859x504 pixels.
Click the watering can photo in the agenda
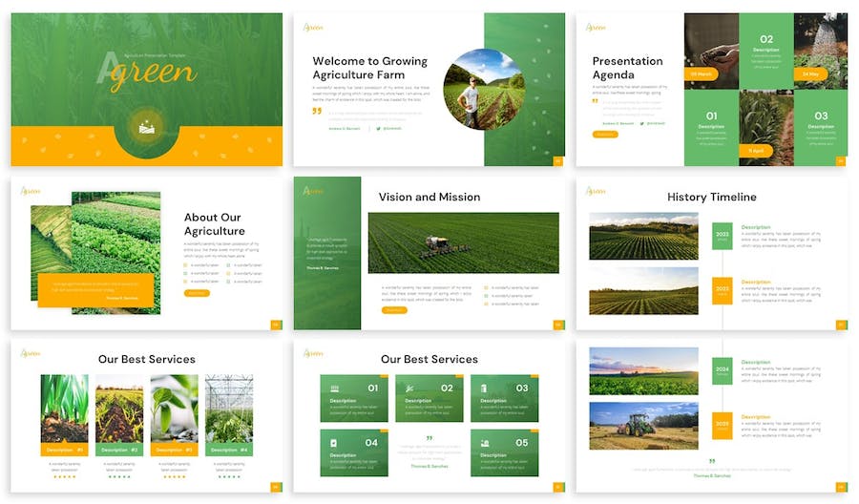click(x=821, y=51)
